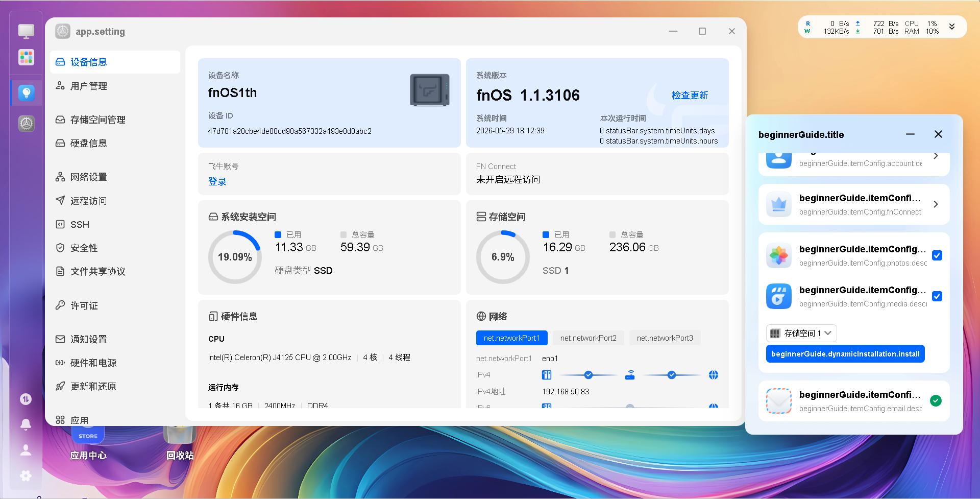Click the first check mark node in the IPv4 diagram
The width and height of the screenshot is (980, 499).
coord(589,375)
